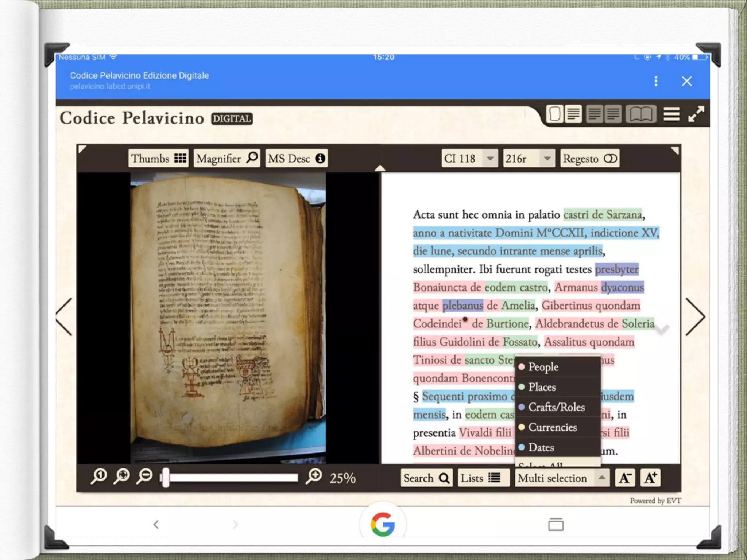Collapse the Multi selection dropdown
The image size is (747, 560).
pos(602,478)
